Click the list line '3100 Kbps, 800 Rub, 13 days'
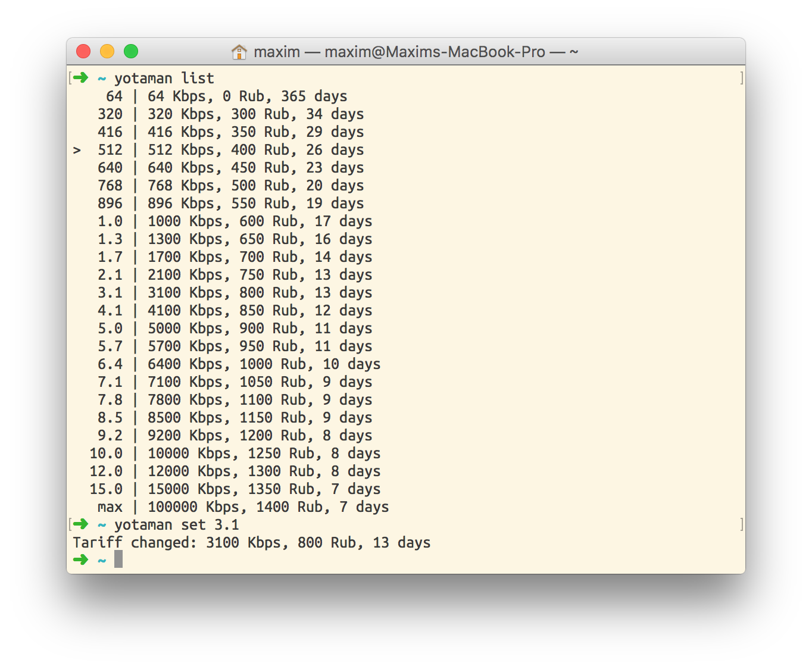 [260, 292]
